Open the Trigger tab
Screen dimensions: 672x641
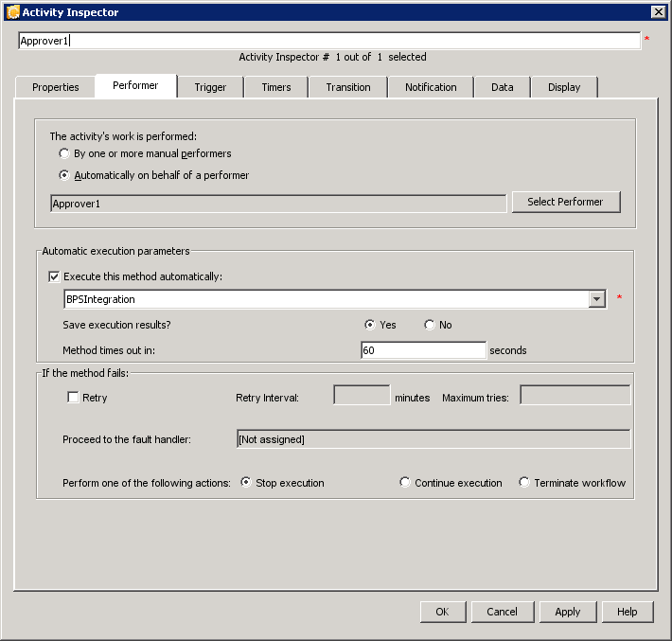(x=210, y=87)
